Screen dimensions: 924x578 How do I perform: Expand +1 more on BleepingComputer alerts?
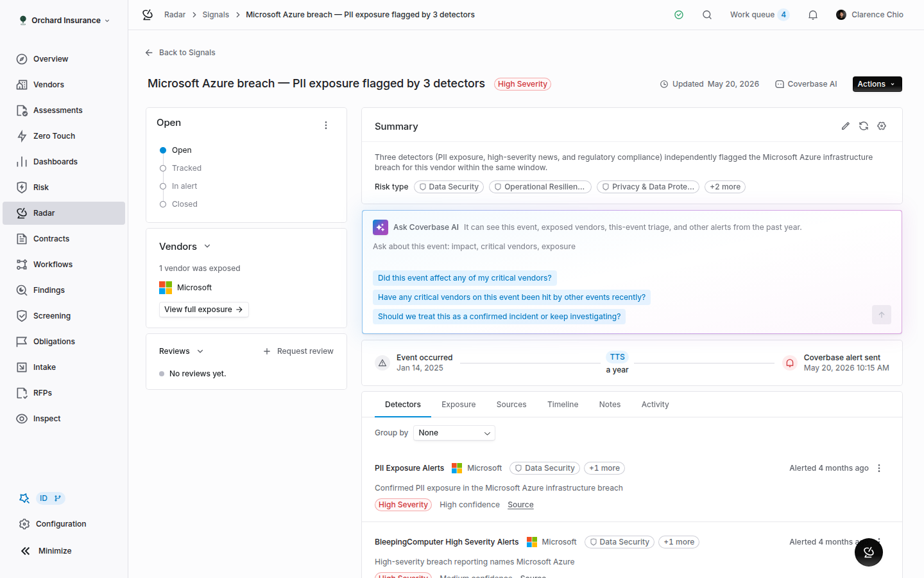679,542
